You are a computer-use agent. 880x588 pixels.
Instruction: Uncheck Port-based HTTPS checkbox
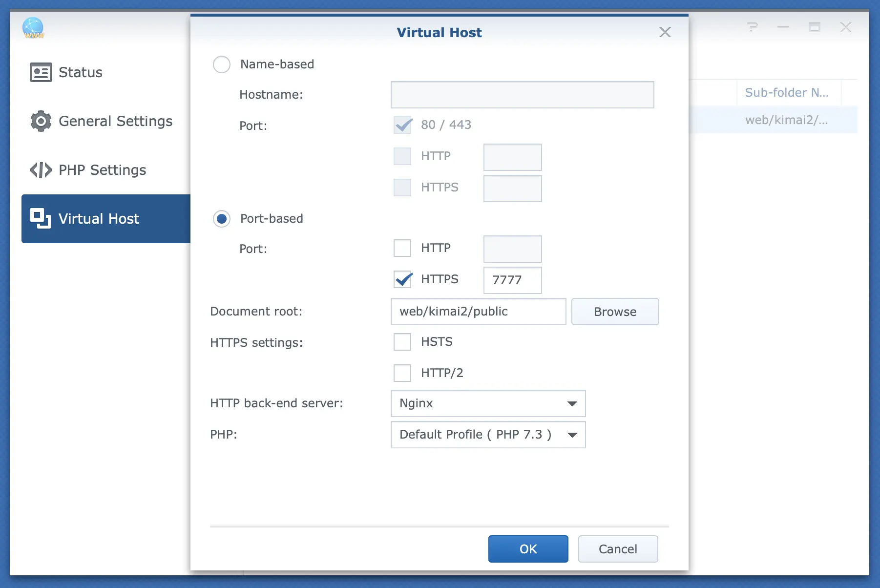point(403,279)
